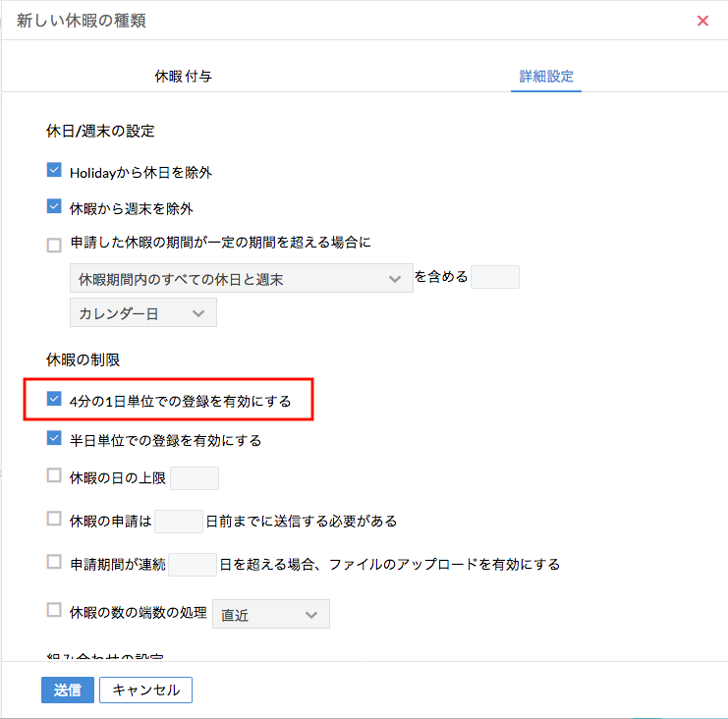
Task: Enable the 休暇の日の上限 checkbox
Action: point(54,476)
